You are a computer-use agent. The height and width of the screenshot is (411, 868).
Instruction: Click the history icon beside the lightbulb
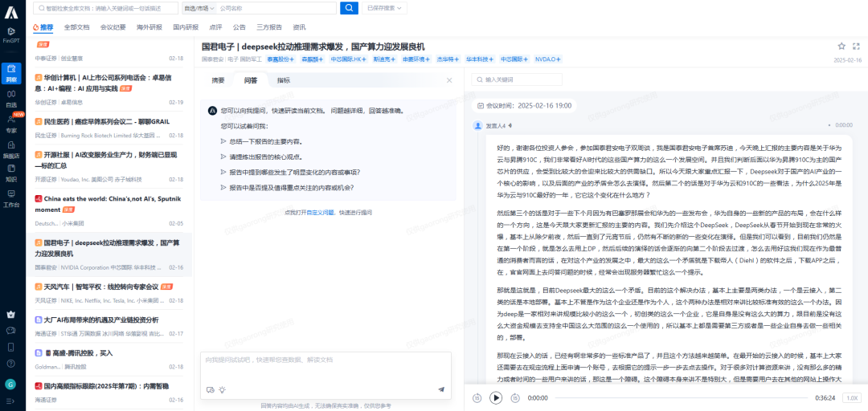point(210,389)
